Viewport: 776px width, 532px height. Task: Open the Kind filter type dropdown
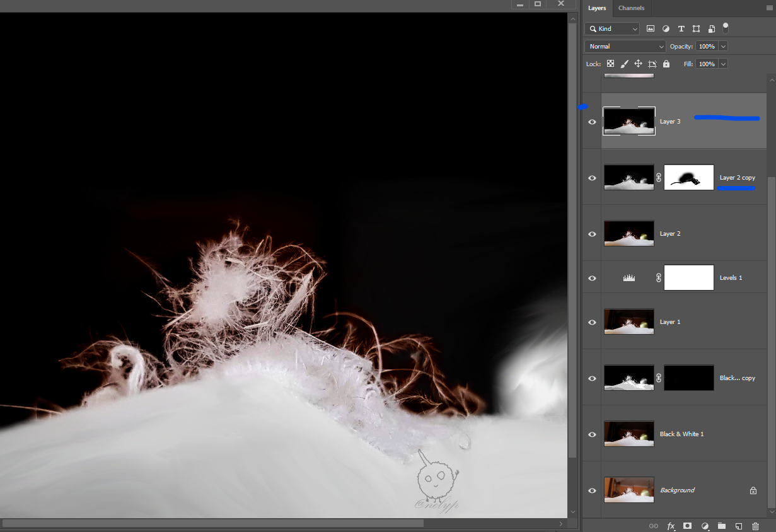pos(612,29)
